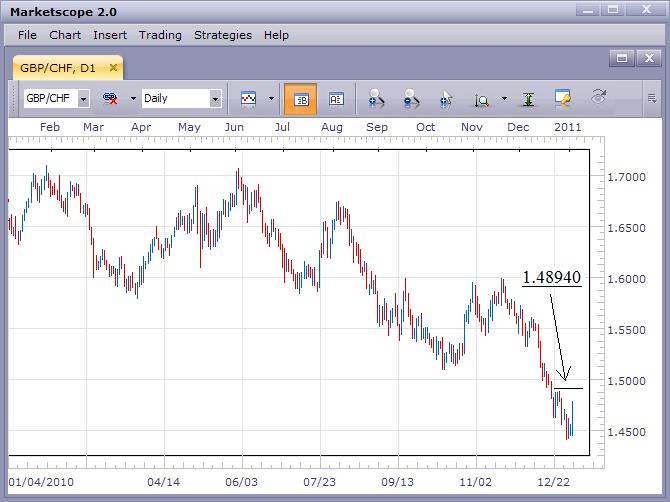Open the zoom tool dropdown arrow
The image size is (670, 502).
504,99
